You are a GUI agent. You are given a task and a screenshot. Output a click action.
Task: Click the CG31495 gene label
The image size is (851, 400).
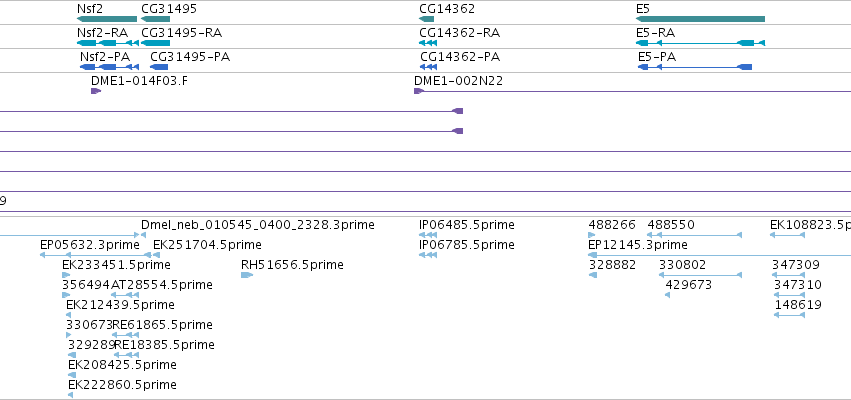(169, 9)
